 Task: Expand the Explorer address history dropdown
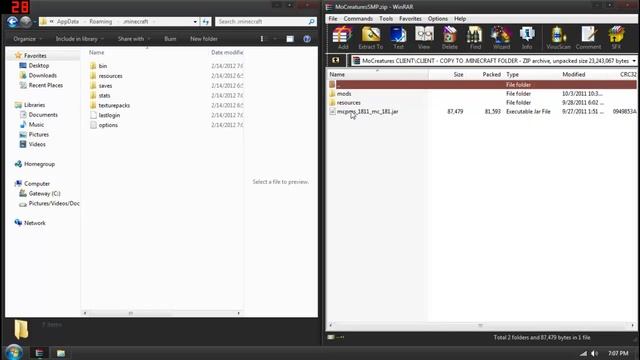point(195,21)
